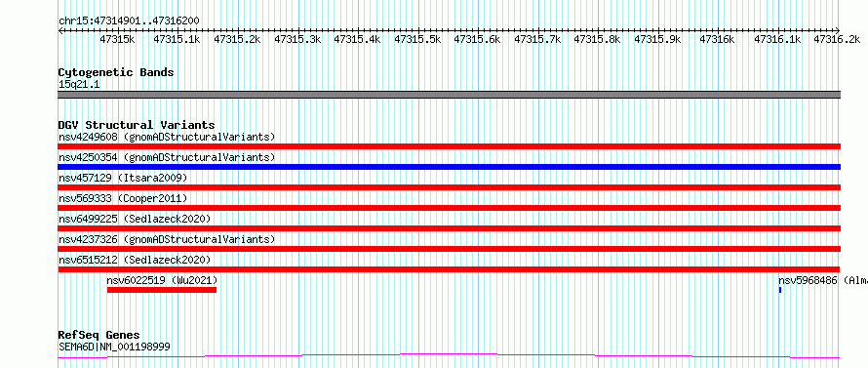This screenshot has height=368, width=868.
Task: Click nsv6515212 (Sedlazeck2020) label
Action: click(135, 260)
